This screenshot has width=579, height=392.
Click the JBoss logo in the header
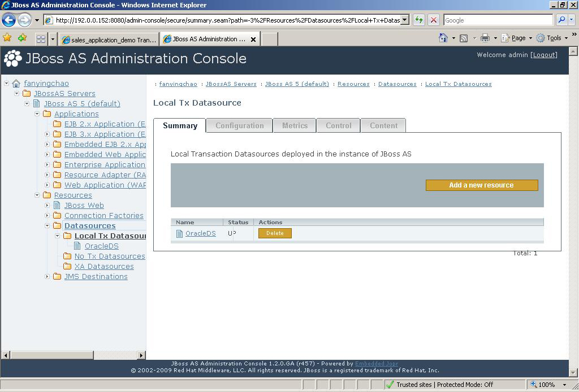12,58
